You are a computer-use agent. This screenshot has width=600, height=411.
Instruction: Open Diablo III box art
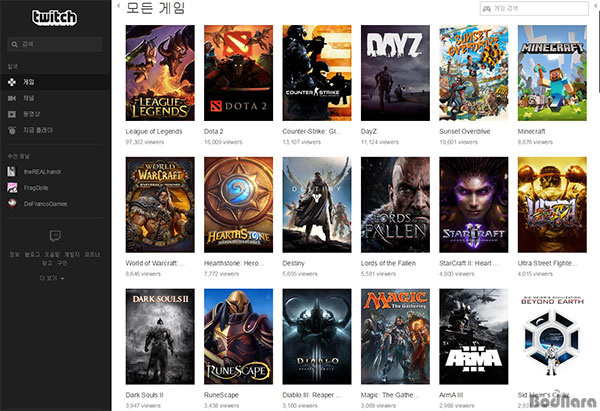(x=317, y=336)
